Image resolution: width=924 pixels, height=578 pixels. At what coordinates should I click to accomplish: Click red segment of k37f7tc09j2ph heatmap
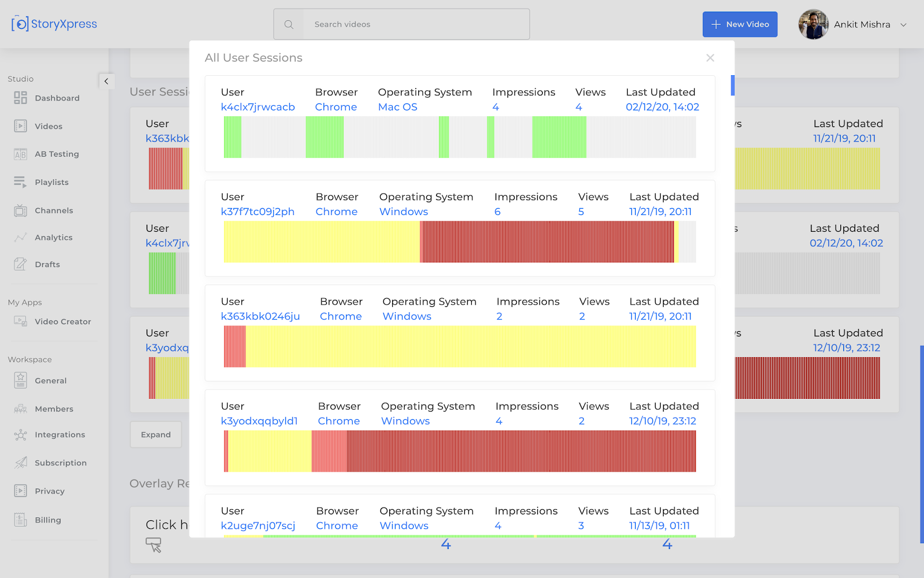click(x=546, y=242)
